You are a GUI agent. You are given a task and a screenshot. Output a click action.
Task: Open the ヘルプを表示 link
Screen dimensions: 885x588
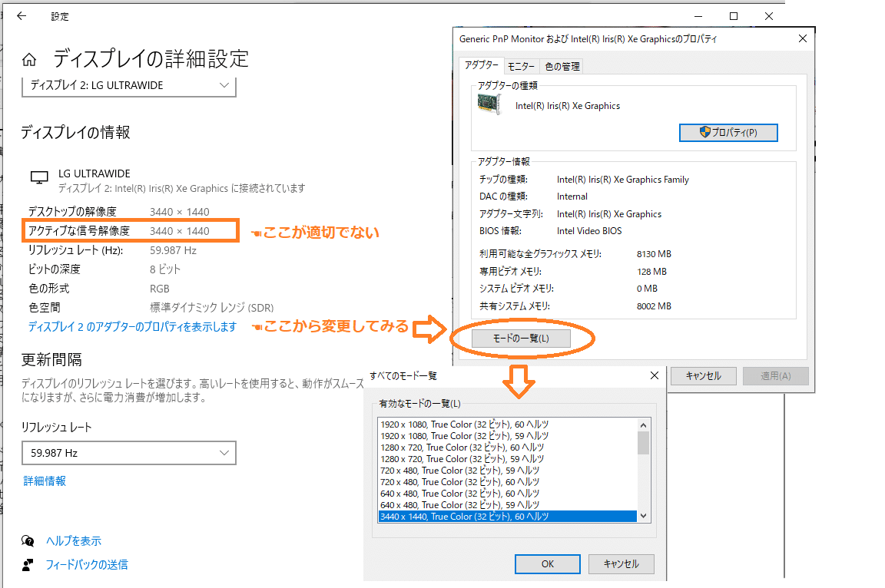coord(74,540)
